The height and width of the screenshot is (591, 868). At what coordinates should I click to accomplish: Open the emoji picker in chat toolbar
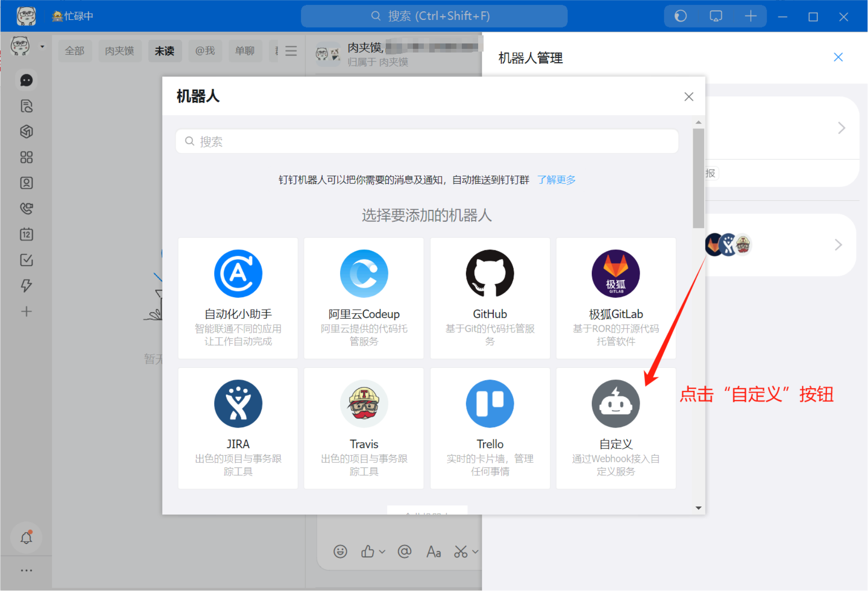pos(340,552)
